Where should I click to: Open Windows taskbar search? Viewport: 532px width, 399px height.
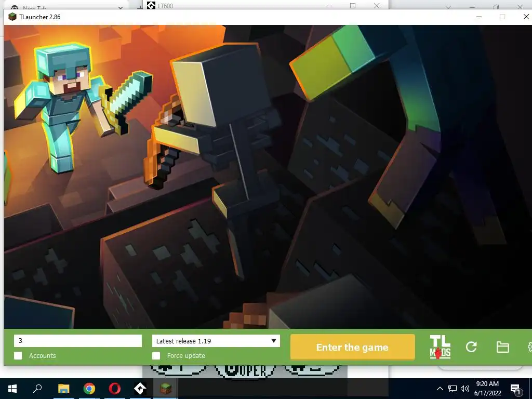pyautogui.click(x=37, y=389)
